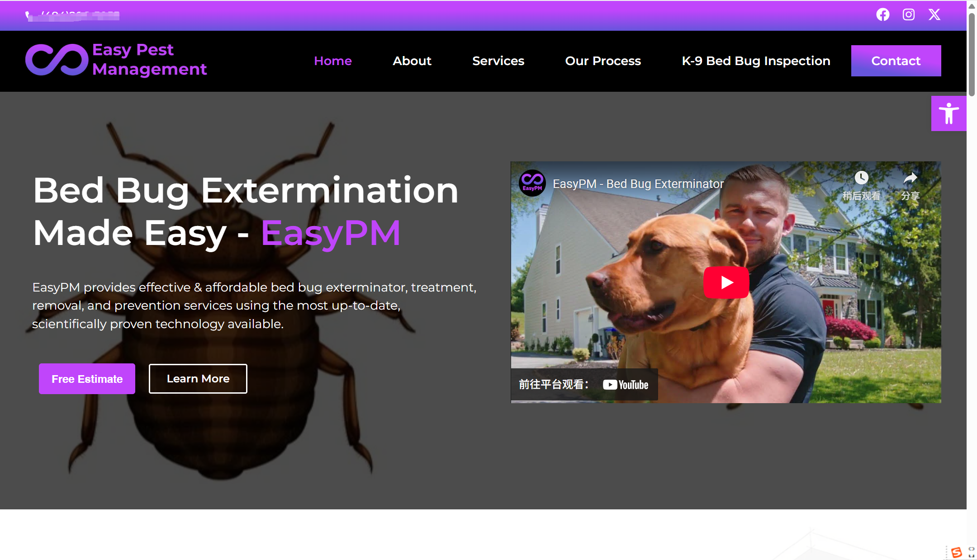Open K-9 Bed Bug Inspection page
977x560 pixels.
tap(756, 61)
